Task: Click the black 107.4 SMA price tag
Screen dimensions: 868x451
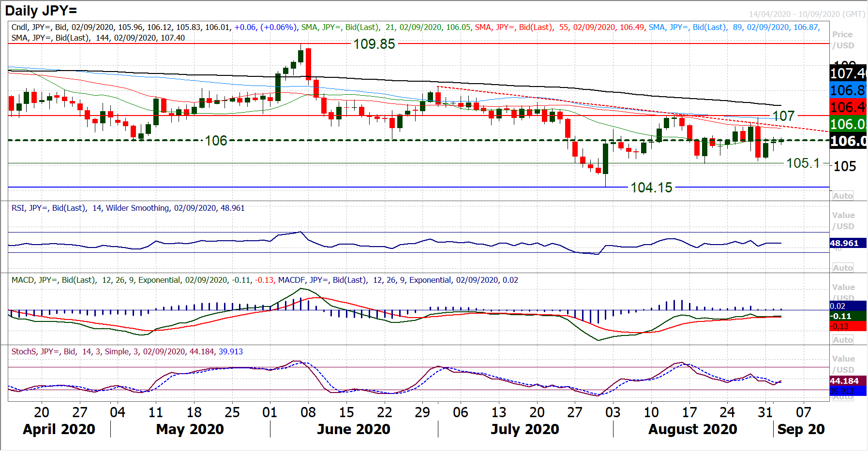Action: [x=848, y=73]
